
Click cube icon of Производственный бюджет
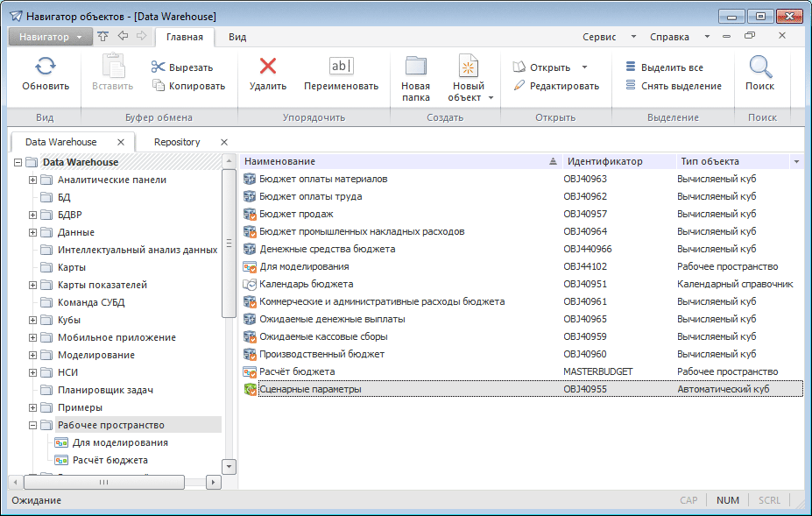click(x=250, y=354)
